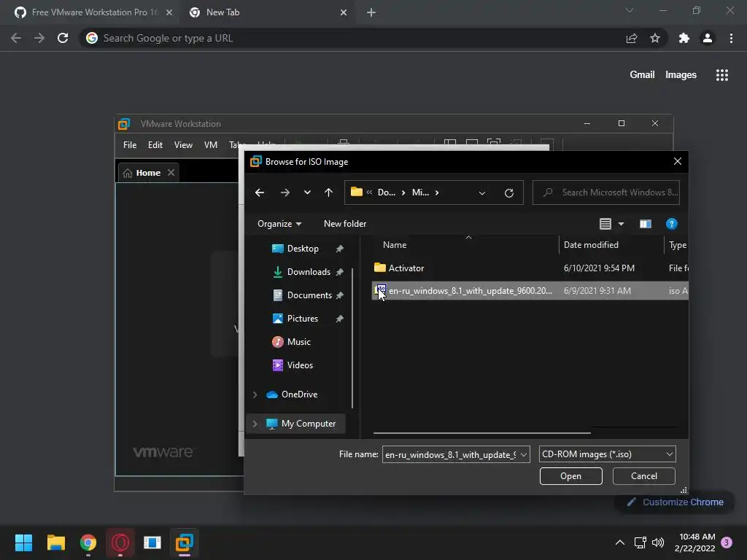
Task: Open Chrome three-dot menu
Action: tap(731, 38)
